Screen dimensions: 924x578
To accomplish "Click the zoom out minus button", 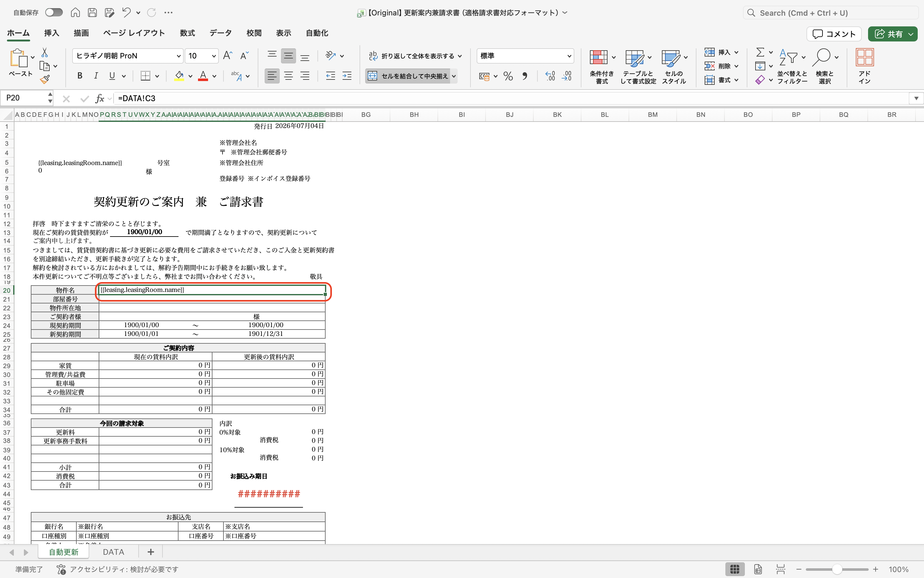I will click(x=799, y=570).
